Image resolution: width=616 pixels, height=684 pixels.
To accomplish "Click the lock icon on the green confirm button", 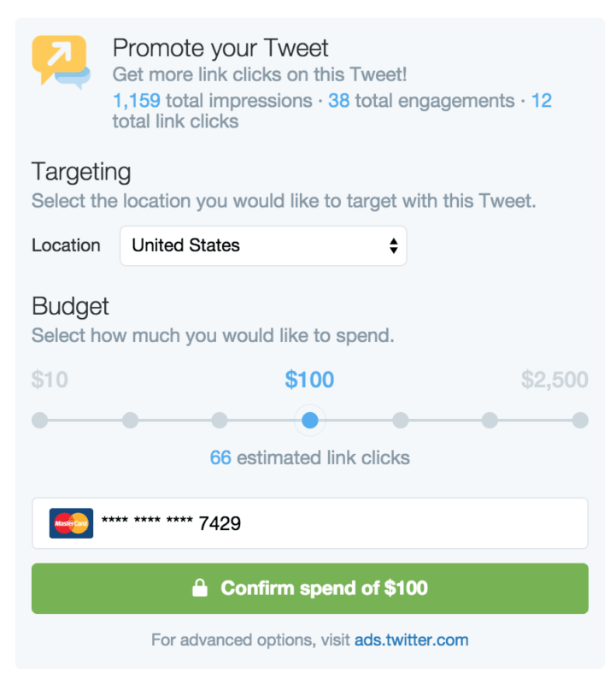I will [200, 587].
